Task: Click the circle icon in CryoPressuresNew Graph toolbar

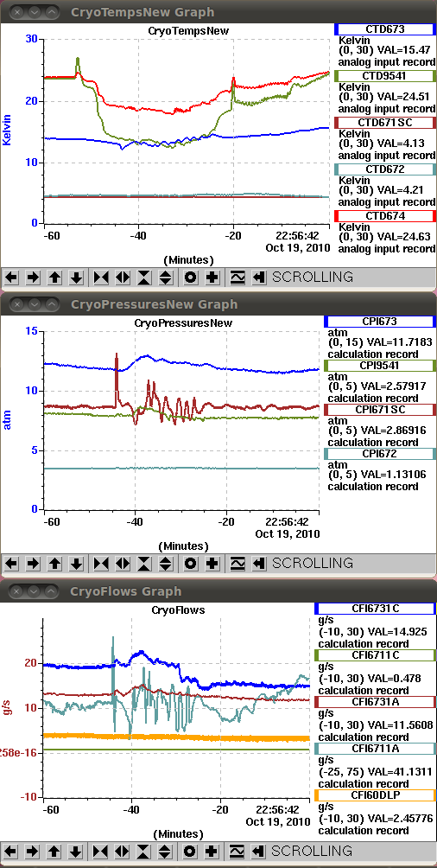Action: click(x=191, y=564)
